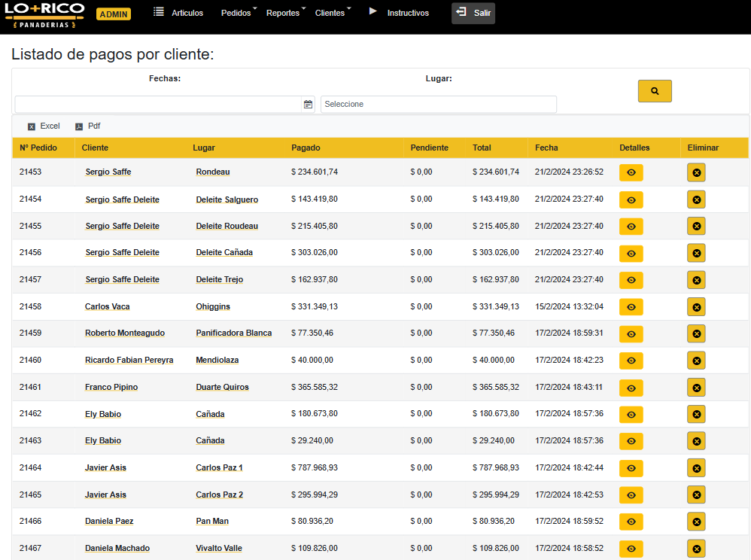Expand the Pedidos dropdown menu
The width and height of the screenshot is (751, 560).
pos(238,13)
